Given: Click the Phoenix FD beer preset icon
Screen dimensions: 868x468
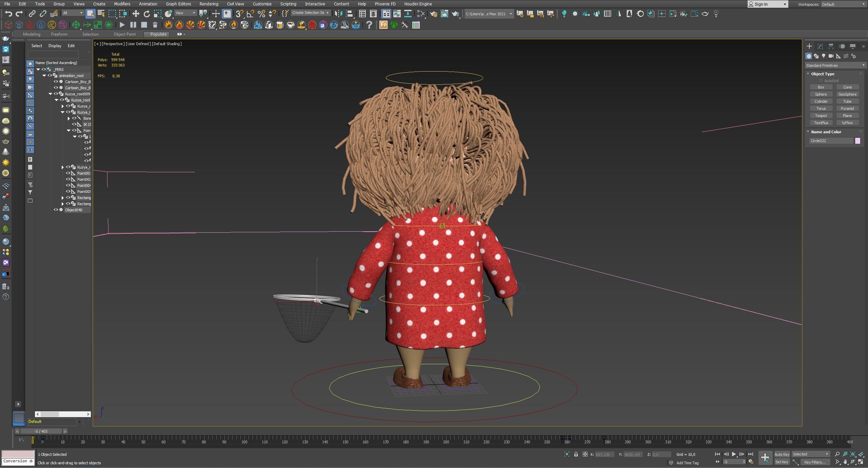Looking at the screenshot, I should 279,25.
